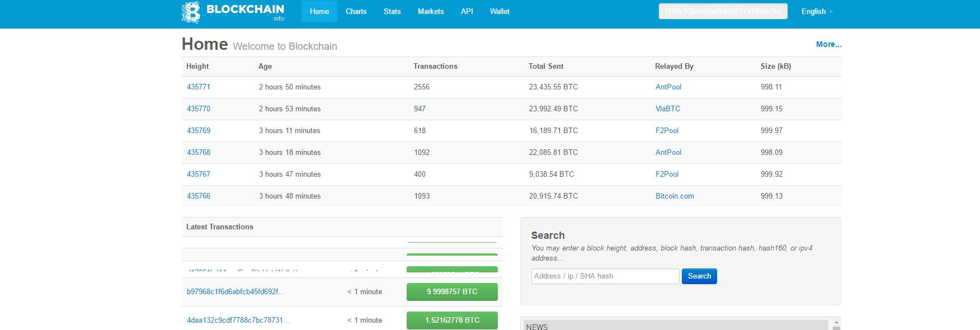Select the 998.11 size cell
The image size is (980, 330).
click(x=771, y=87)
